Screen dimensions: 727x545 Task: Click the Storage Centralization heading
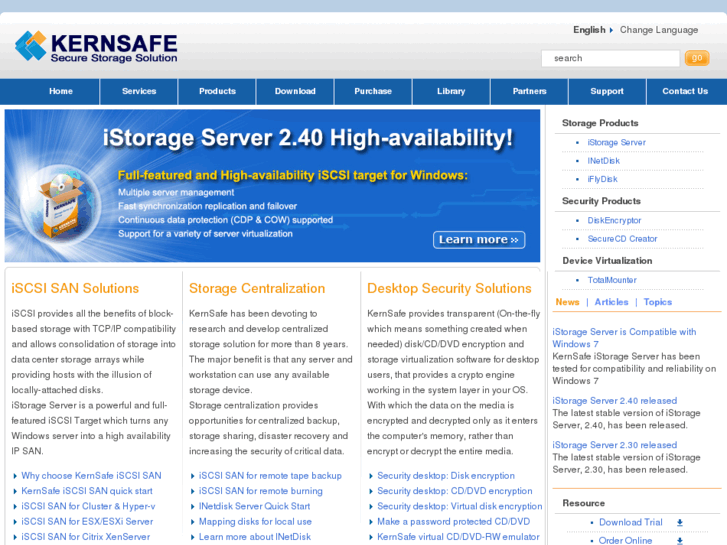tap(257, 289)
